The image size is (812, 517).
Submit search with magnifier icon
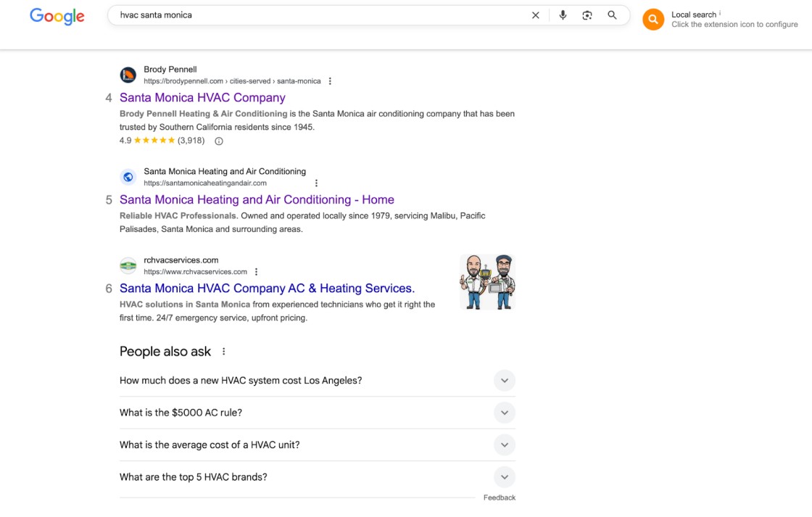(x=612, y=15)
